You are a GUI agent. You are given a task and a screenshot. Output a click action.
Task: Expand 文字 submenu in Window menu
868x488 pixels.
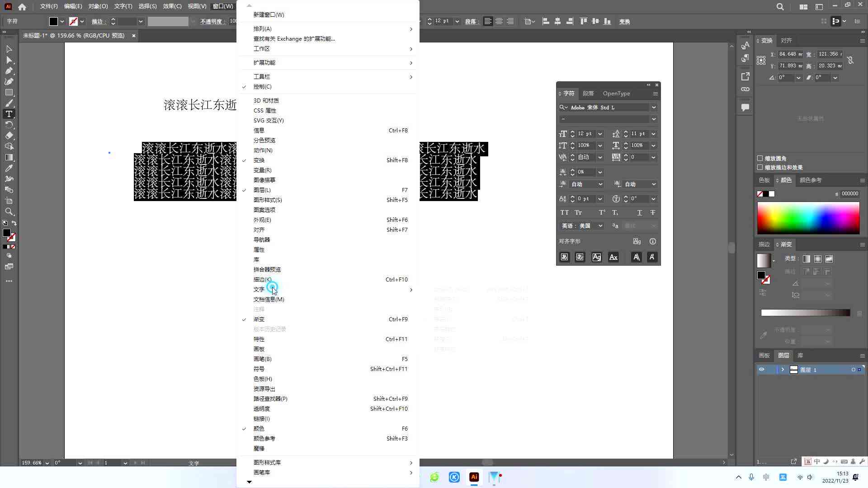328,290
